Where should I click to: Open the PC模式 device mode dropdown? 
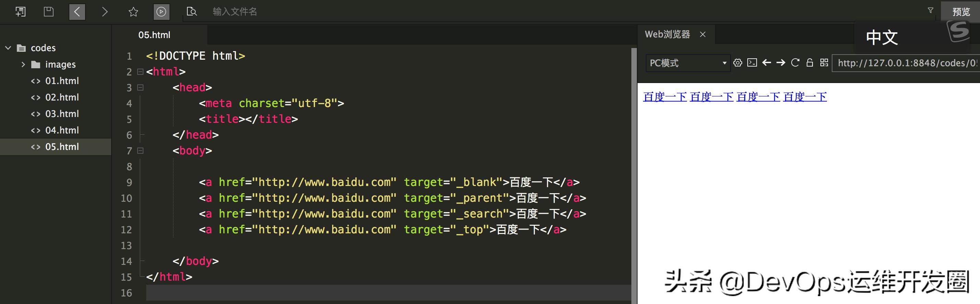point(688,63)
